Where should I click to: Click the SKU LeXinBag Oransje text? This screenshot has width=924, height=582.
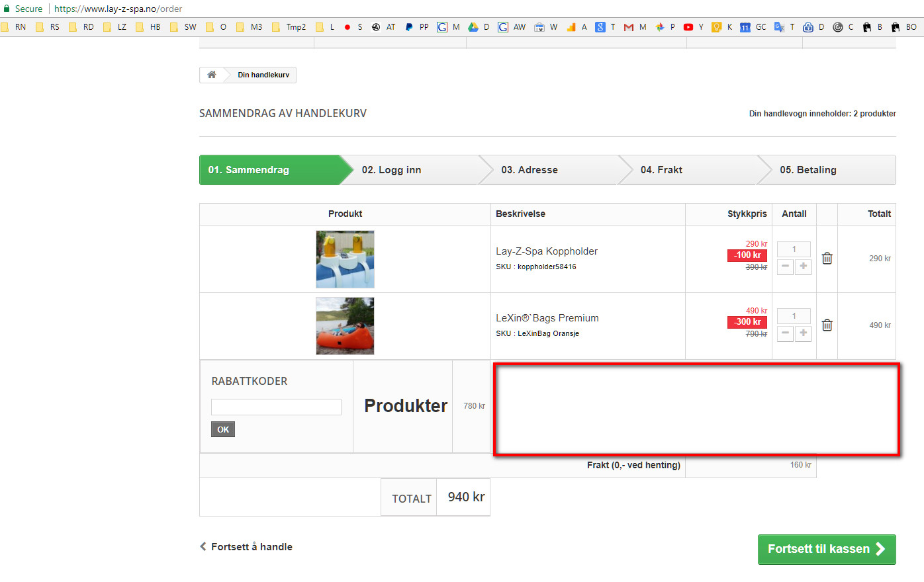pos(537,333)
